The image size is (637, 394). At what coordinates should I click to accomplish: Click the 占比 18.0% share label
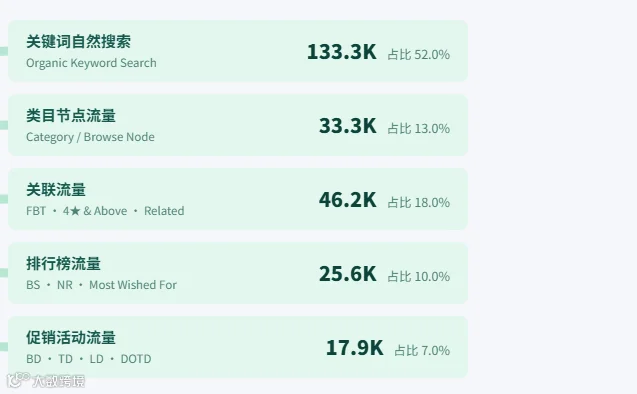(x=418, y=202)
